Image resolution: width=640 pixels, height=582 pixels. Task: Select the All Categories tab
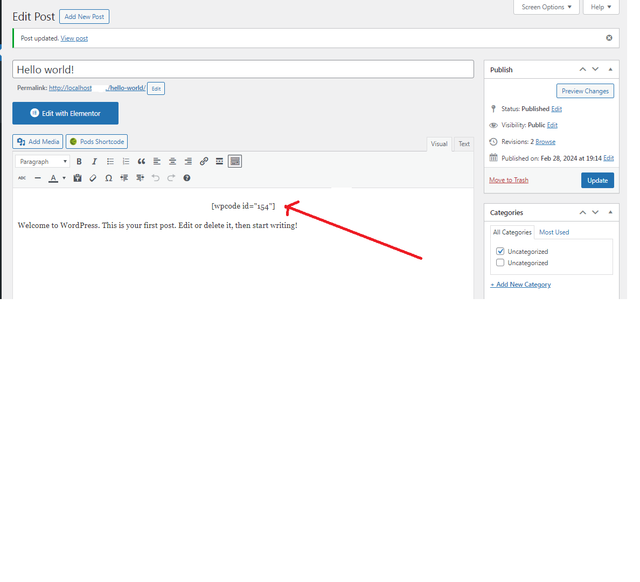pos(512,232)
